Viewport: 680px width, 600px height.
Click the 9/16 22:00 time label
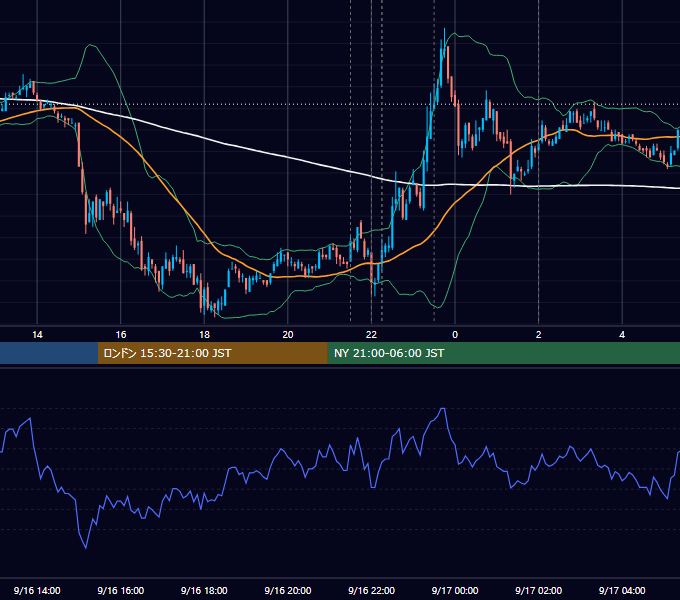click(372, 590)
